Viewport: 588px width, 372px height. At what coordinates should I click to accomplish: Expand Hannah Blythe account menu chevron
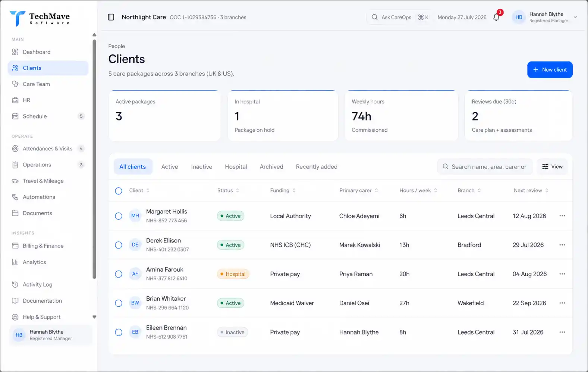pos(575,17)
